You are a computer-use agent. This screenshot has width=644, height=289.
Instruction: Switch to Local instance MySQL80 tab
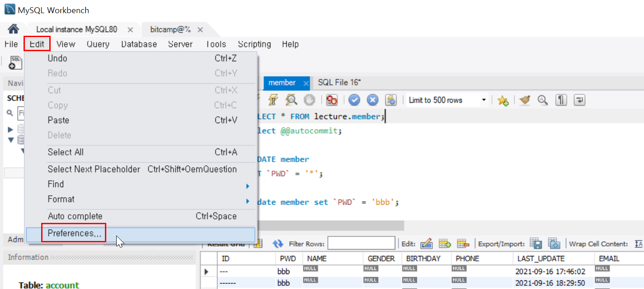pyautogui.click(x=76, y=29)
